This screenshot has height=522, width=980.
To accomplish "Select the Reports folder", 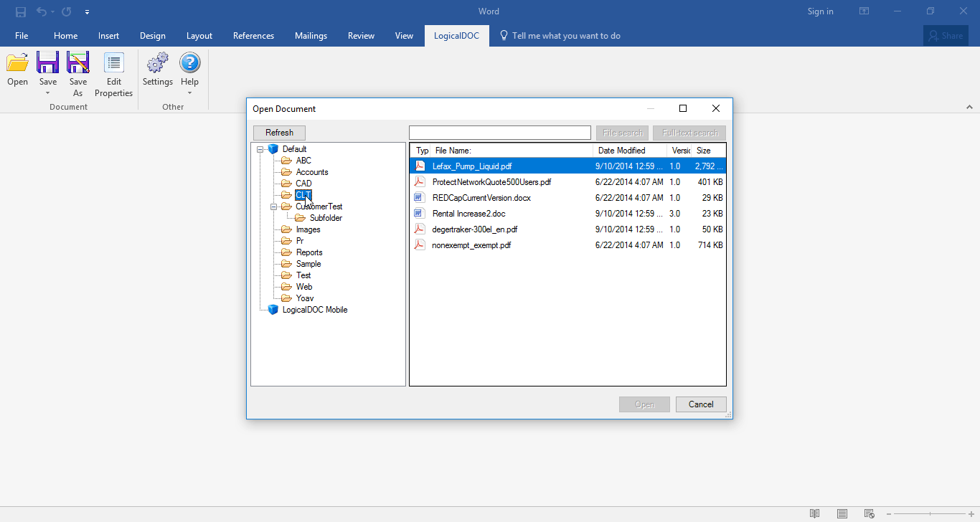I will [x=309, y=252].
